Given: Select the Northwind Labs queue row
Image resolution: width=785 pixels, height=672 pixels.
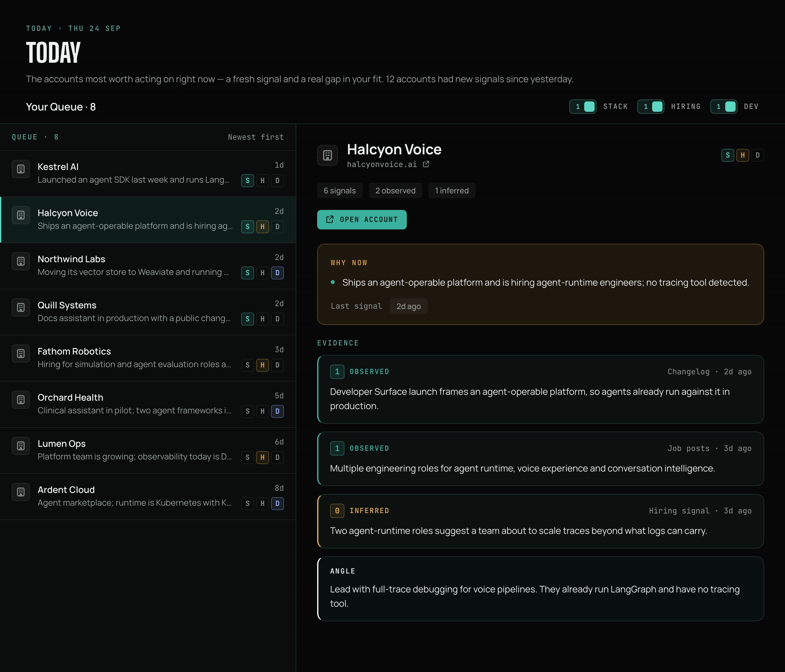Looking at the screenshot, I should point(148,265).
